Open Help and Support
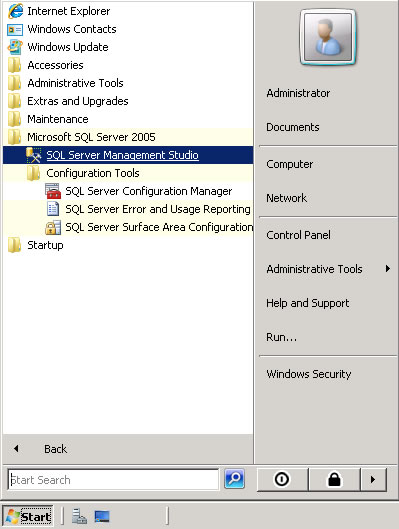The height and width of the screenshot is (529, 399). click(x=308, y=303)
